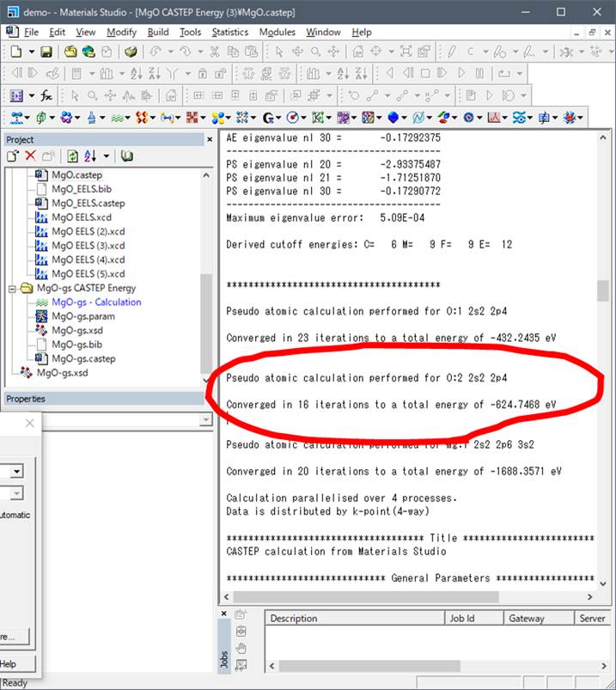Click the New document icon
The height and width of the screenshot is (690, 616).
(15, 52)
